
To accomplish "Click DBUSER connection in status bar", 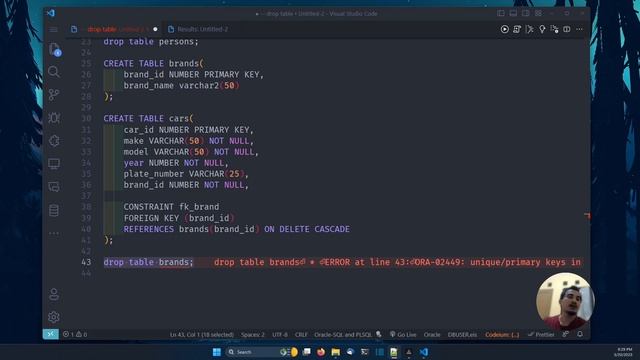I will [x=462, y=335].
